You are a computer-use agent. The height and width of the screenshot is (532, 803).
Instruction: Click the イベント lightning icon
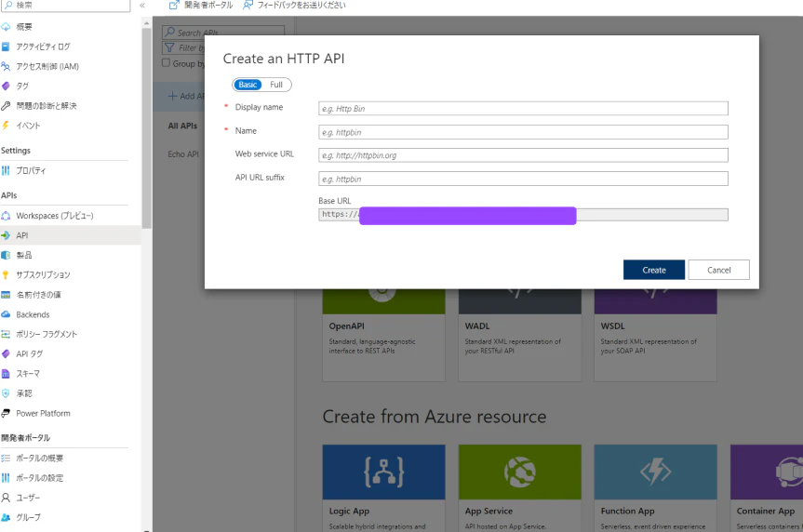(x=6, y=126)
